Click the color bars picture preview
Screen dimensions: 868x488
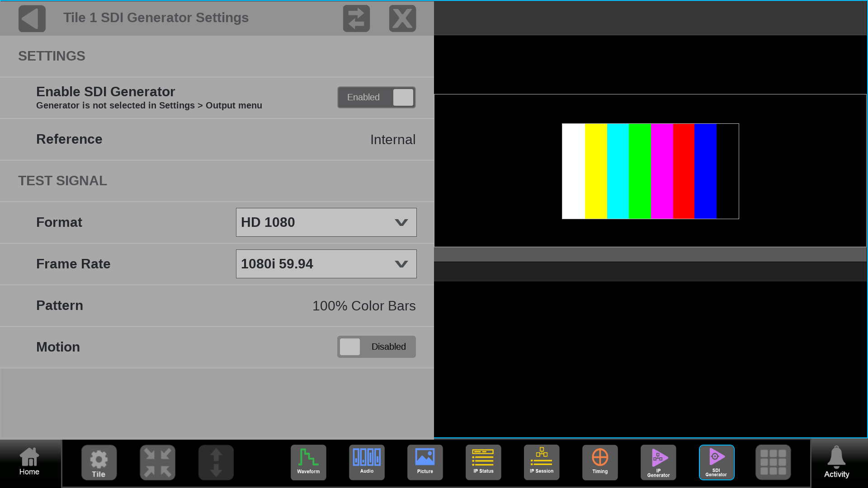(x=650, y=171)
